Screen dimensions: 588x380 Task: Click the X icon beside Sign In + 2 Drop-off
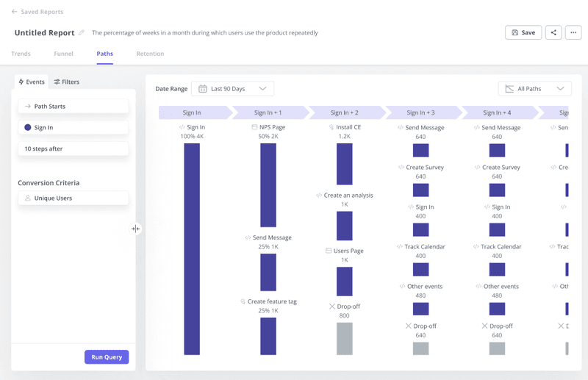point(332,306)
